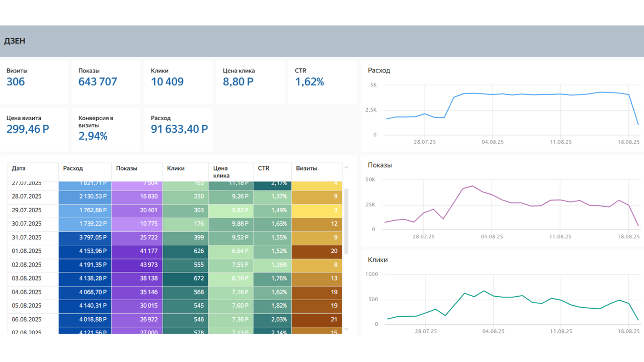Click the impressions cell 43 973
Image resolution: width=644 pixels, height=362 pixels.
[x=137, y=265]
